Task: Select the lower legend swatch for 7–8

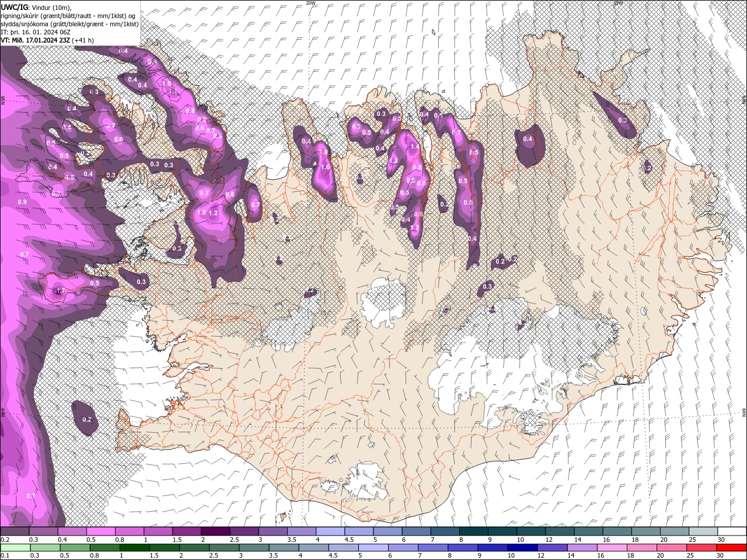Action: click(x=432, y=548)
